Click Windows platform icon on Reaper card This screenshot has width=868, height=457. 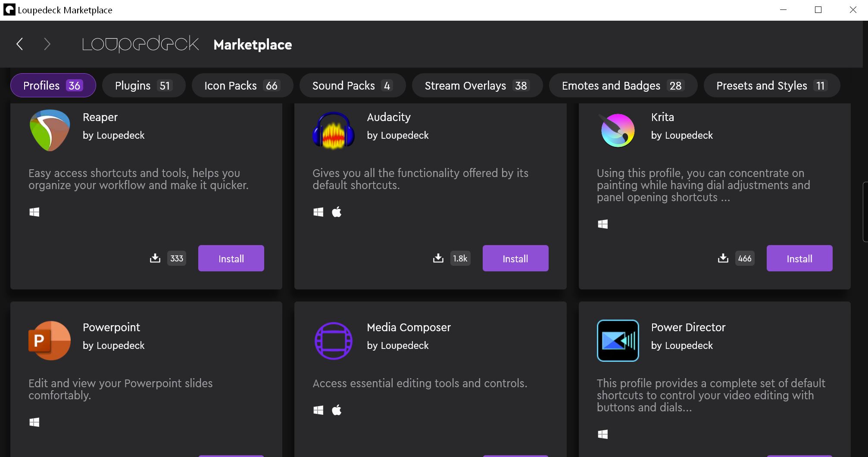34,212
